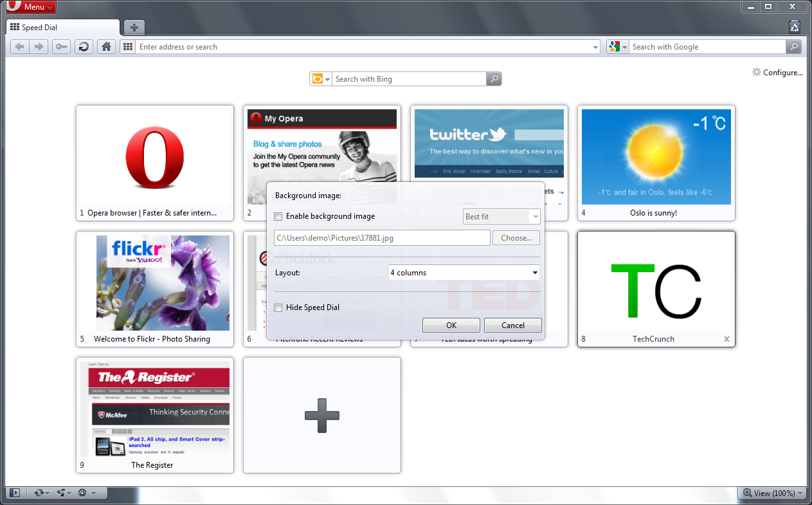The height and width of the screenshot is (505, 812).
Task: Open the Opera Link sync icon
Action: coord(41,493)
